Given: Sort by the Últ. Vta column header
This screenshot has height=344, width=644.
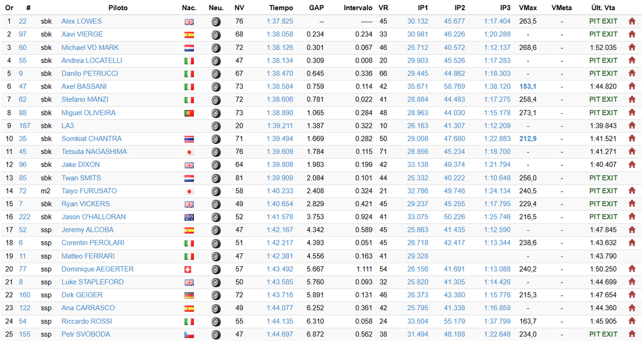Looking at the screenshot, I should coord(603,8).
